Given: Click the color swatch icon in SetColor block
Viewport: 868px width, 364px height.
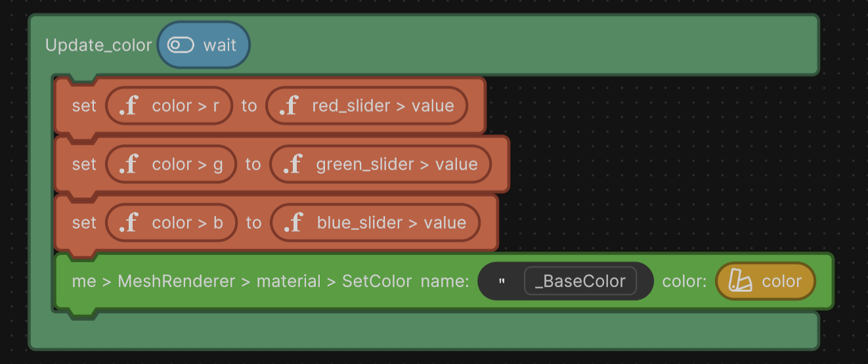Looking at the screenshot, I should point(740,281).
